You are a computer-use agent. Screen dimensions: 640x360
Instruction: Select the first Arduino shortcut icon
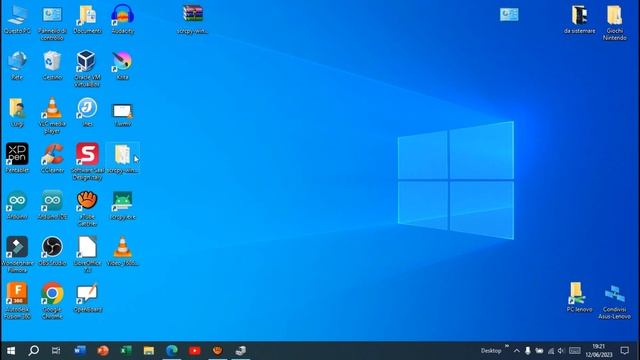coord(17,201)
